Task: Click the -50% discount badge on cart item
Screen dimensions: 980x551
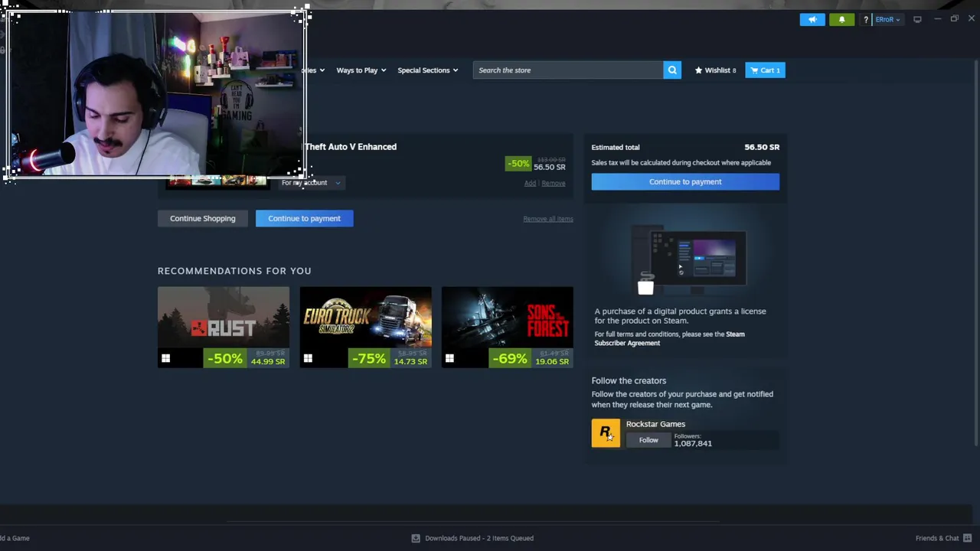Action: click(x=518, y=164)
